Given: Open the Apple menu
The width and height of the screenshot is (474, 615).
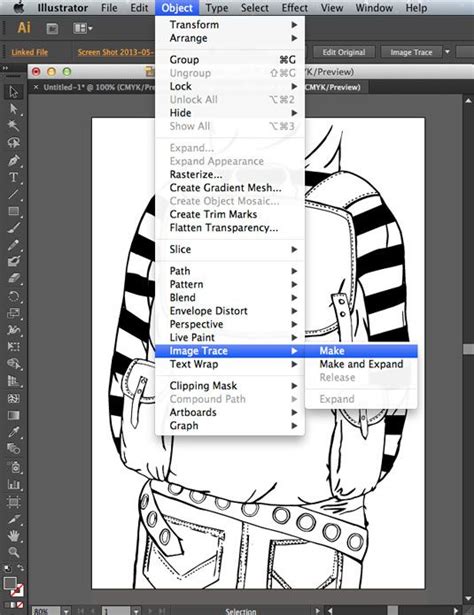Looking at the screenshot, I should coord(18,7).
